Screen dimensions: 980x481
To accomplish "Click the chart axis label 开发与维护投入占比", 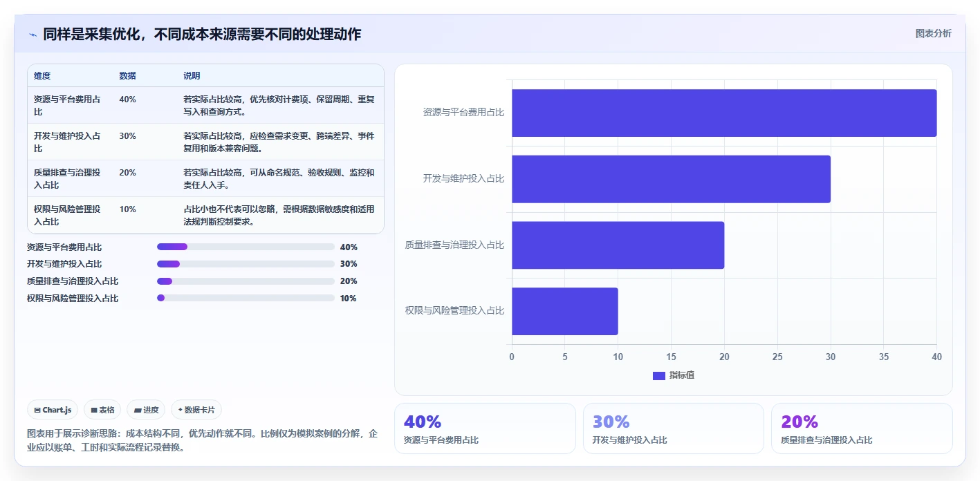I will coord(463,178).
